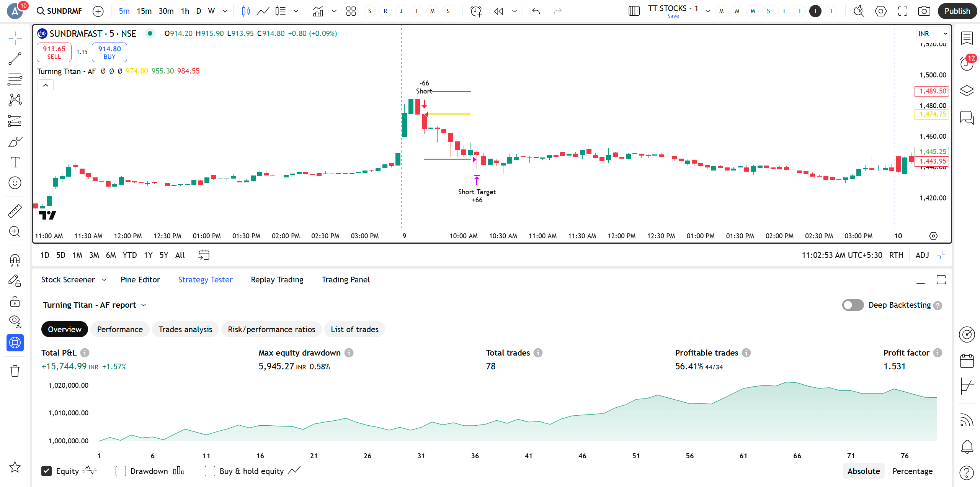The width and height of the screenshot is (980, 487).
Task: Uncheck the Equity checkbox
Action: [x=46, y=471]
